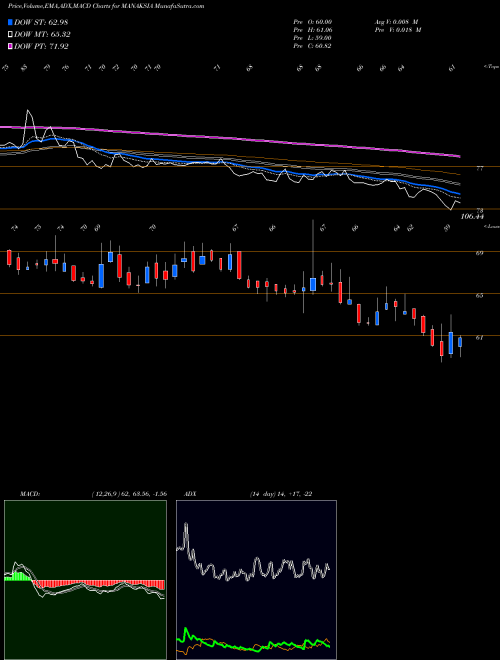Click the '<Tops' label at the right edge
This screenshot has width=500, height=660.
[x=491, y=67]
